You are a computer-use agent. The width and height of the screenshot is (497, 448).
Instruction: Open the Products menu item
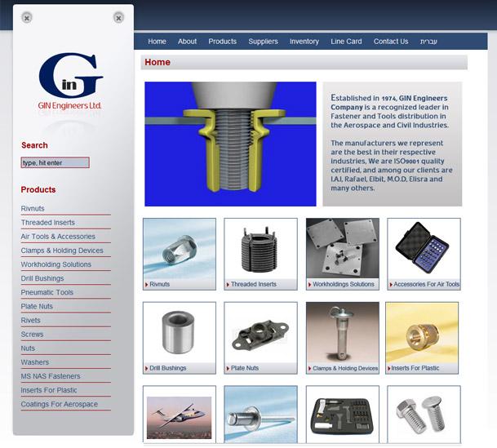coord(222,42)
